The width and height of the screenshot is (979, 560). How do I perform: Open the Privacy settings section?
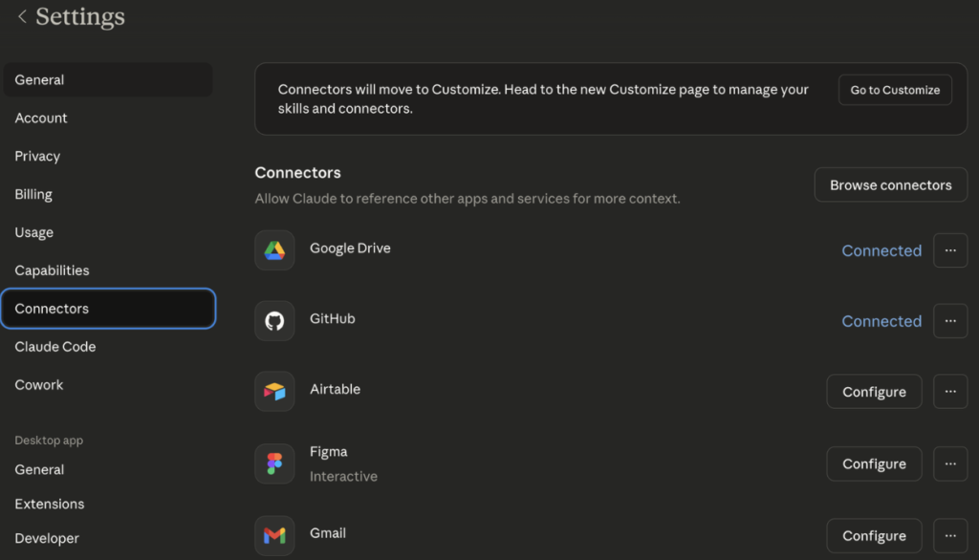tap(37, 157)
